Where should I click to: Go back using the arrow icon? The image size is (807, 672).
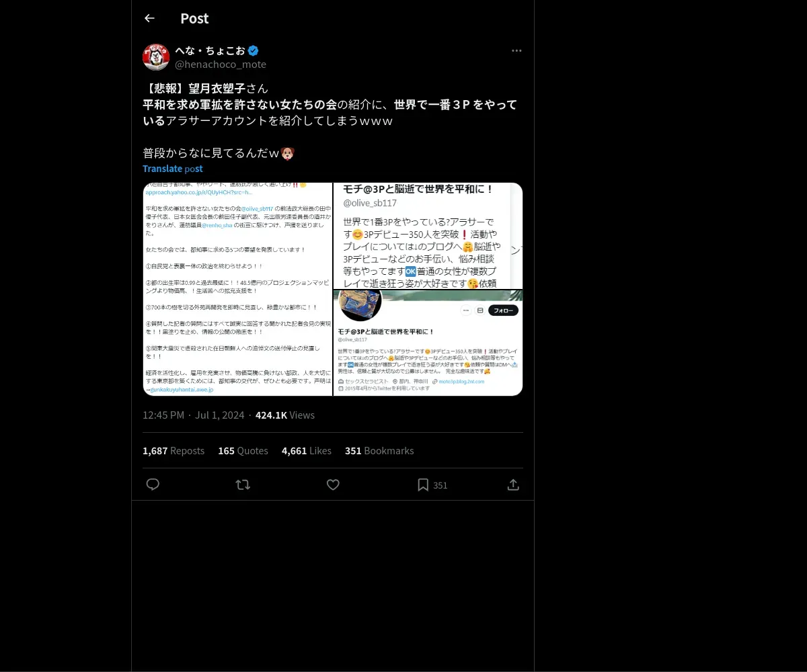pyautogui.click(x=149, y=18)
